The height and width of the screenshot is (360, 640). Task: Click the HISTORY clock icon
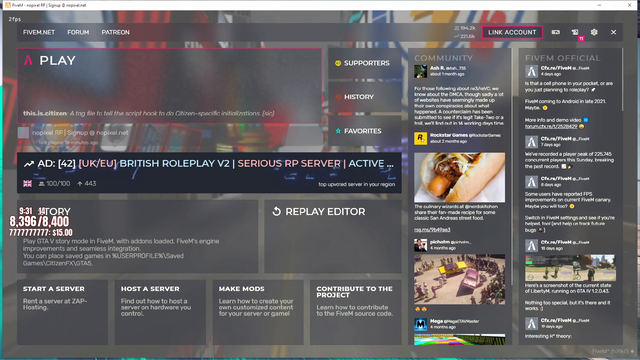(x=338, y=97)
